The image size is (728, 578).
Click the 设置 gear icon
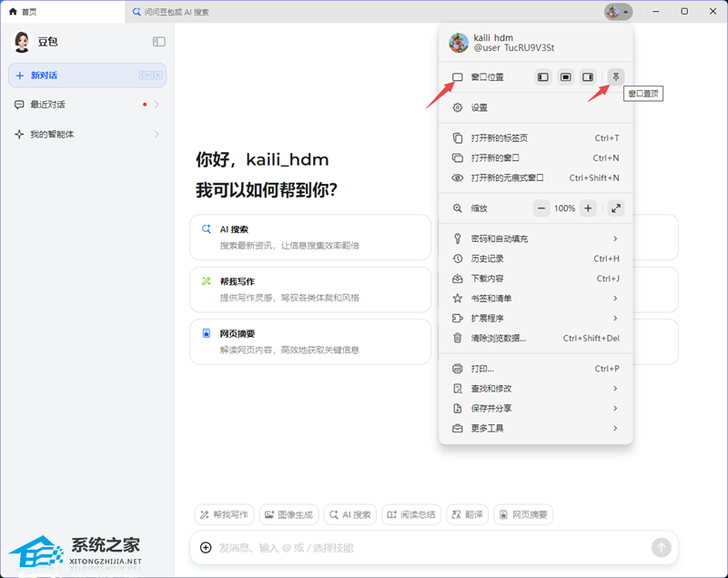pyautogui.click(x=458, y=107)
